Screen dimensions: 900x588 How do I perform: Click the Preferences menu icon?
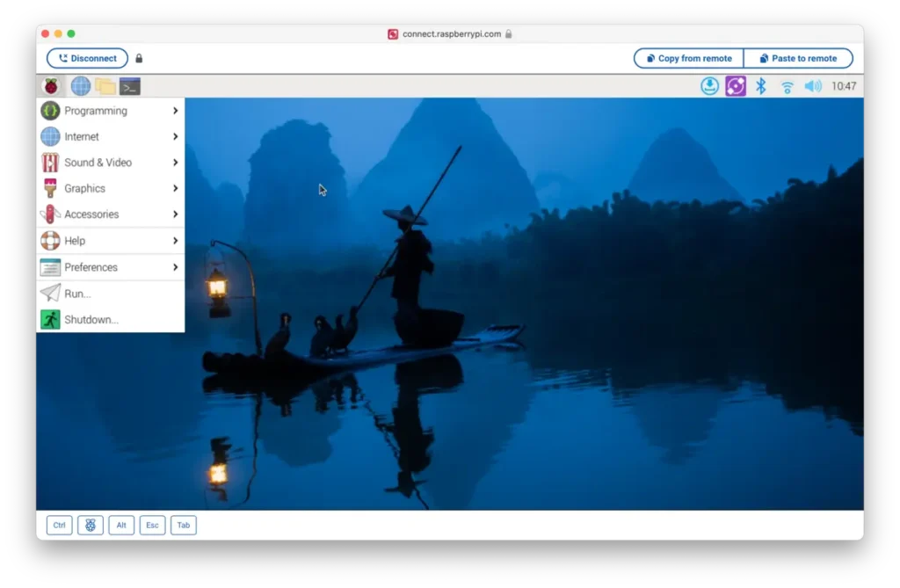click(x=50, y=267)
